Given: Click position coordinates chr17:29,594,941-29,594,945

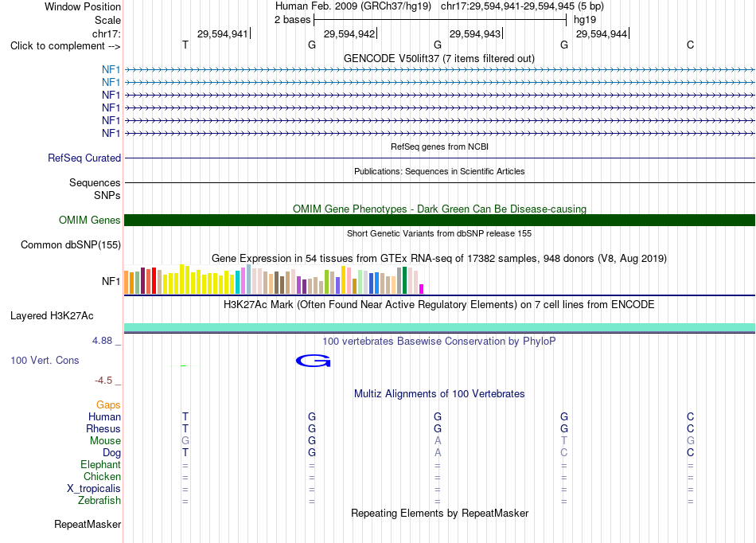Looking at the screenshot, I should [x=522, y=6].
